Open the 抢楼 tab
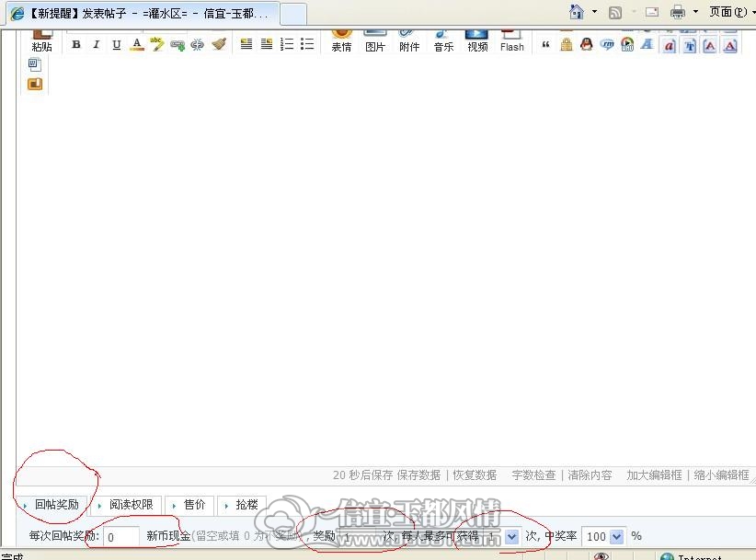756x560 pixels. click(242, 505)
